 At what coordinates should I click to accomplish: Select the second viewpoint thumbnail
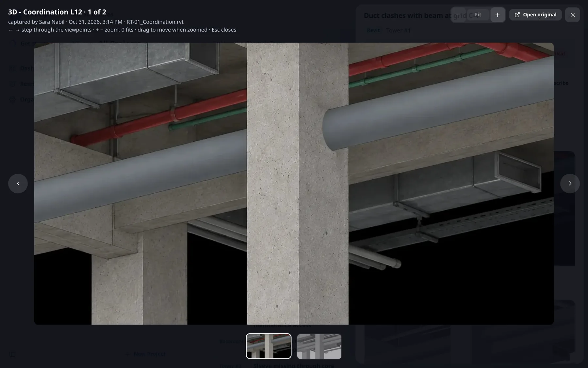click(319, 346)
